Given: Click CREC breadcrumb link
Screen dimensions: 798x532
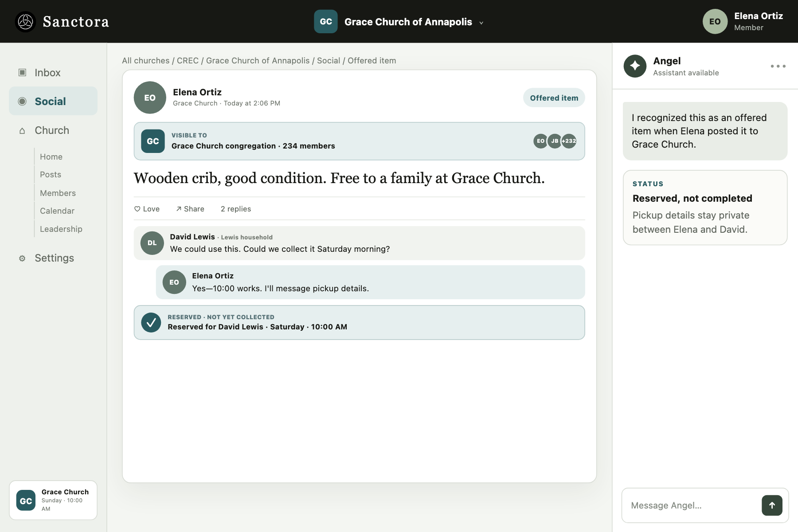Looking at the screenshot, I should [x=188, y=61].
